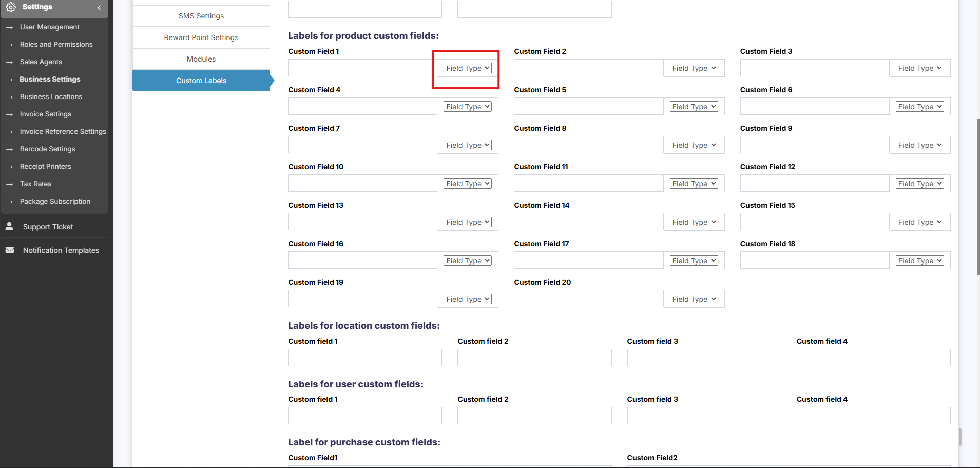Open Field Type dropdown for Custom Field 1
This screenshot has width=980, height=468.
pos(467,68)
